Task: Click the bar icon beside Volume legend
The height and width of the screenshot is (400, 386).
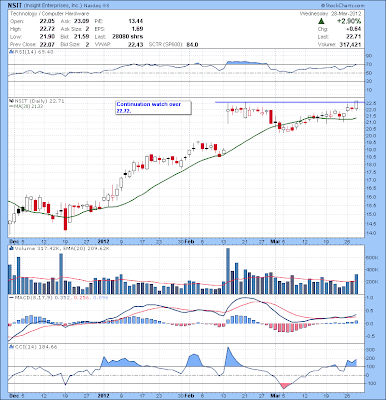Action: [11, 248]
